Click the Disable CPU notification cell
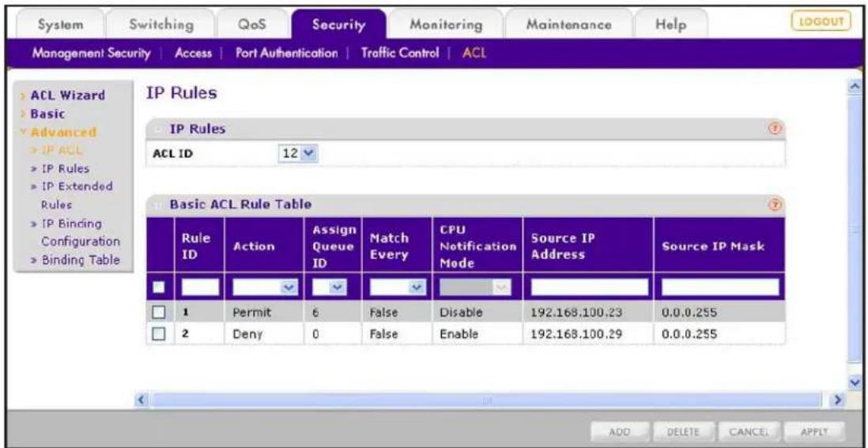868x448 pixels. pyautogui.click(x=477, y=313)
